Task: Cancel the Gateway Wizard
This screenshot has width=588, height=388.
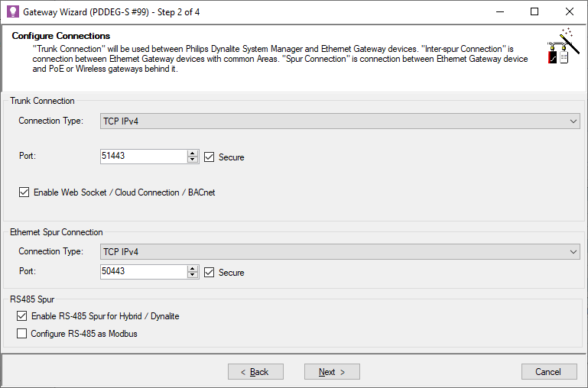Action: click(548, 371)
